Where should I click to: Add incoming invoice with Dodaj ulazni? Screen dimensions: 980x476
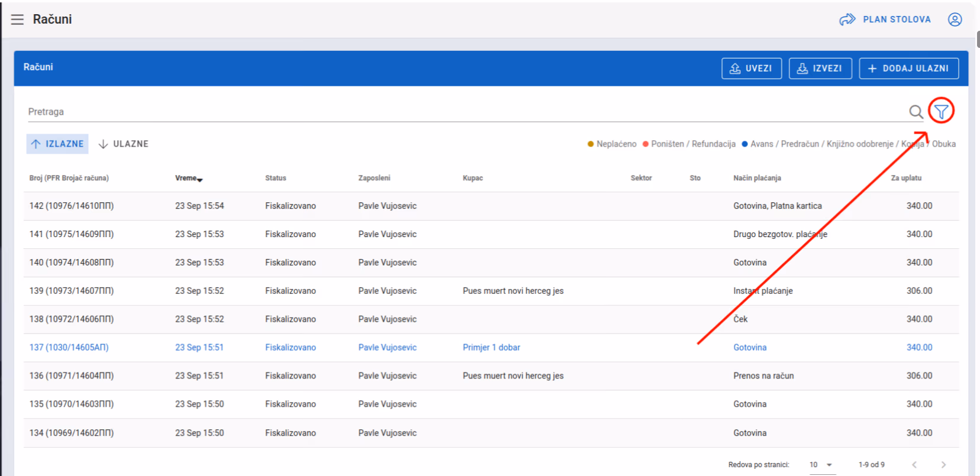[909, 69]
